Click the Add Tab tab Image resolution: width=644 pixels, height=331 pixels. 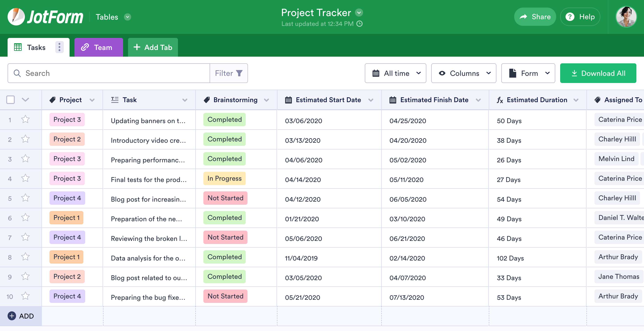(153, 47)
